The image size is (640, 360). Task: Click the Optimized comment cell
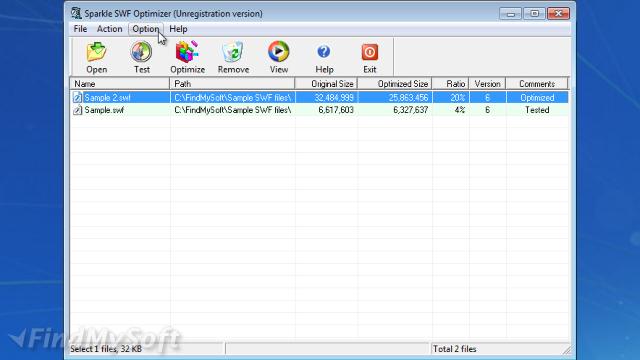pyautogui.click(x=537, y=98)
